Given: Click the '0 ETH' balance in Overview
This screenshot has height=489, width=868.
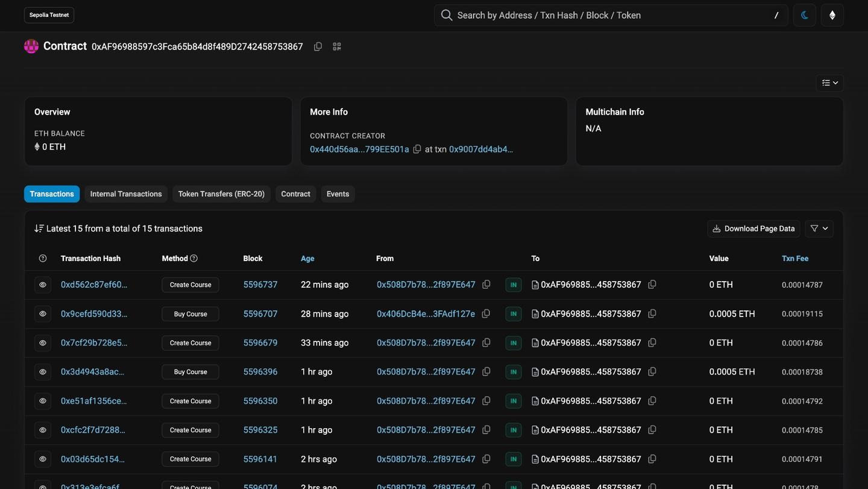Looking at the screenshot, I should (x=54, y=147).
